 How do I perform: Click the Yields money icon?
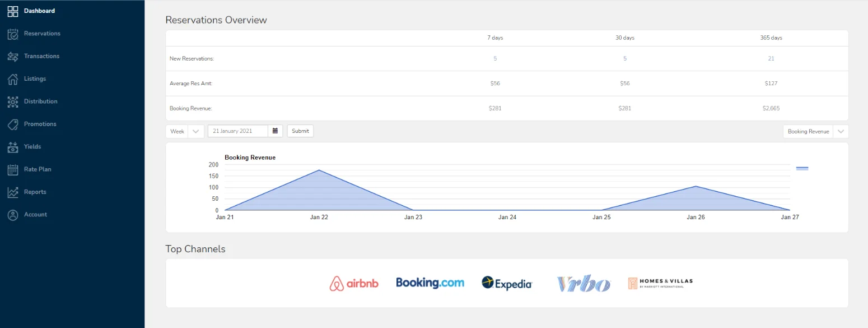(13, 147)
